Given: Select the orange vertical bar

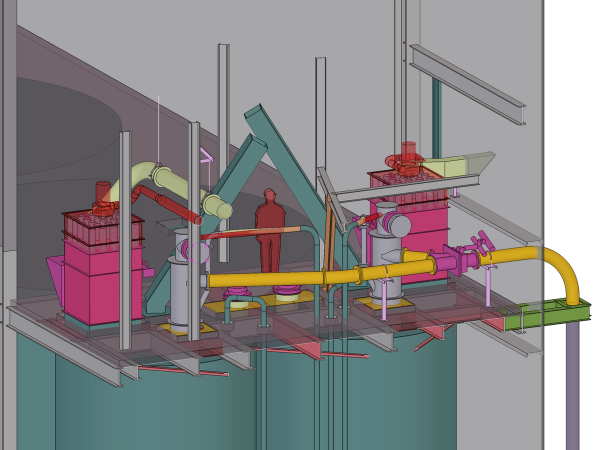Looking at the screenshot, I should [x=329, y=243].
